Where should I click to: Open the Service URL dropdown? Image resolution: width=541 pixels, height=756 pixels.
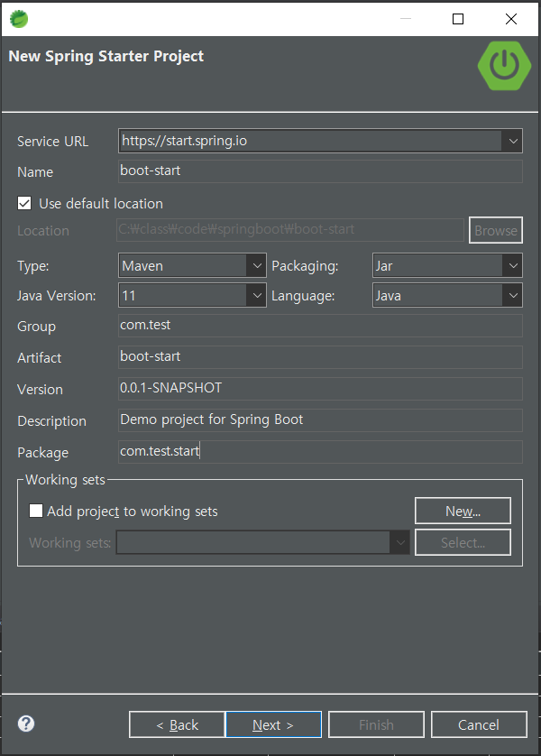(x=512, y=141)
